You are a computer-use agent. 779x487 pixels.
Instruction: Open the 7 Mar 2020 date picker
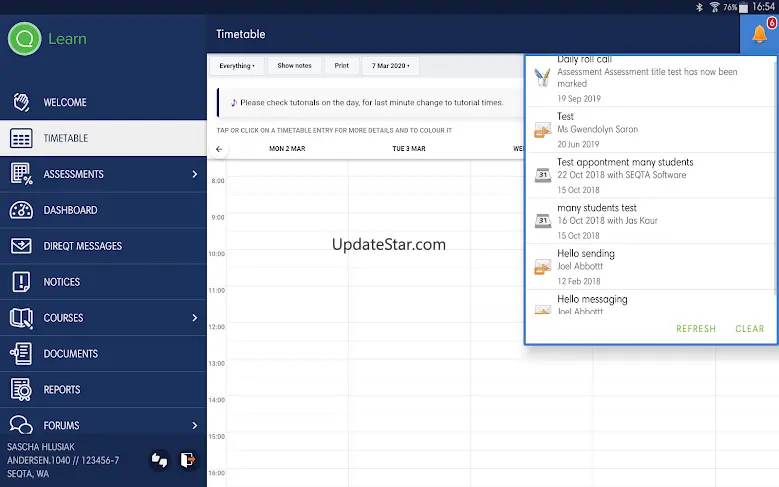pyautogui.click(x=390, y=66)
